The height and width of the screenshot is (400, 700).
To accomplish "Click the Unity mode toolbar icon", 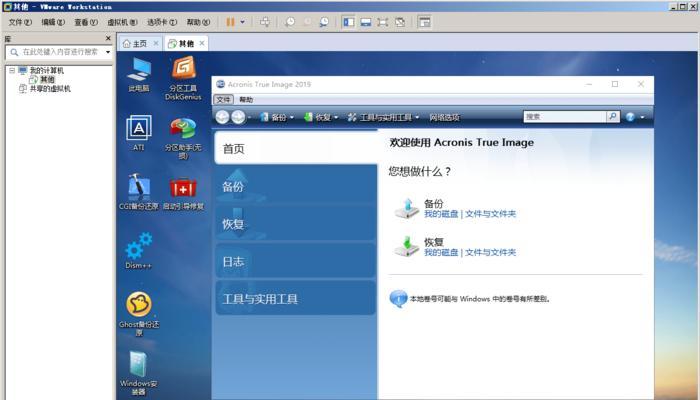I will pos(400,22).
